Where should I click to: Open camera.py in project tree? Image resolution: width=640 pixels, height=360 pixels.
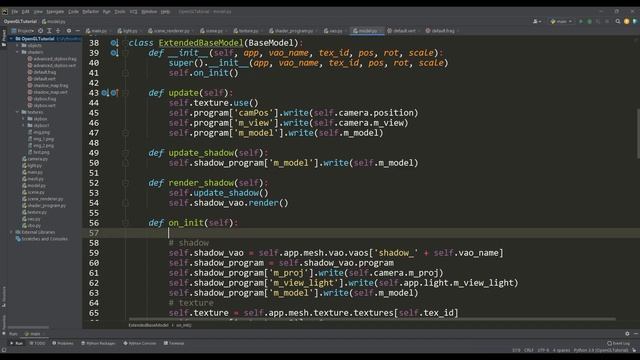[35, 159]
